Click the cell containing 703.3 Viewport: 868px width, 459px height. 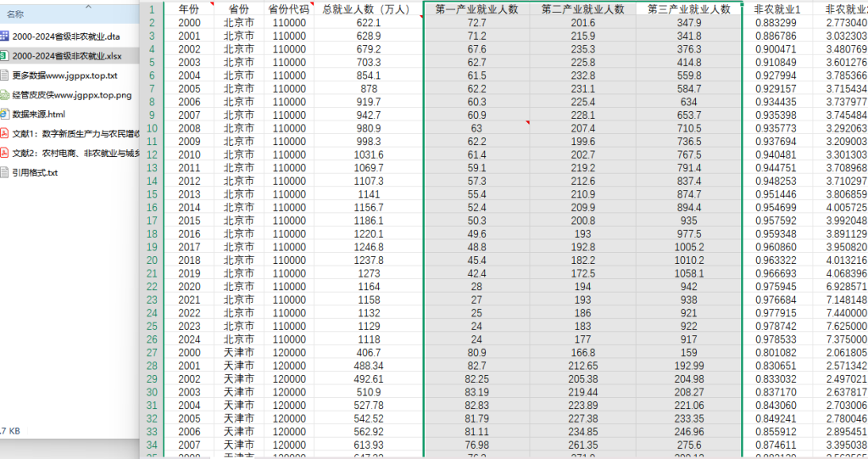[369, 62]
